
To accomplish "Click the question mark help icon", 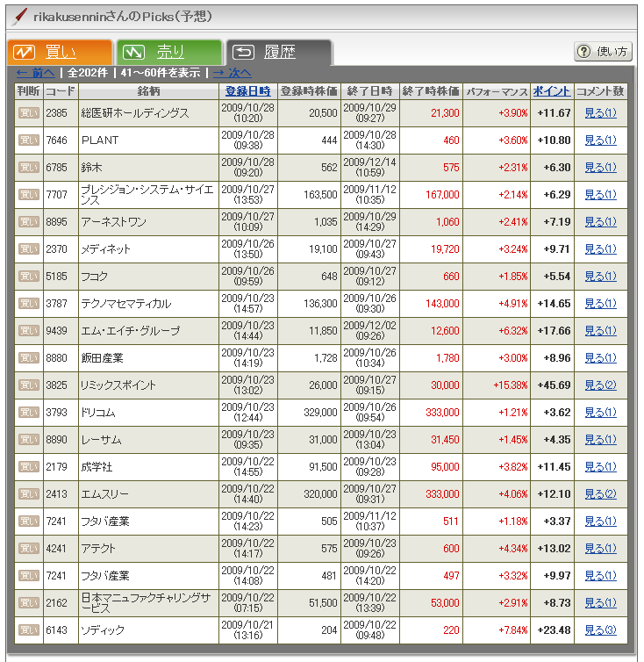I will point(585,52).
